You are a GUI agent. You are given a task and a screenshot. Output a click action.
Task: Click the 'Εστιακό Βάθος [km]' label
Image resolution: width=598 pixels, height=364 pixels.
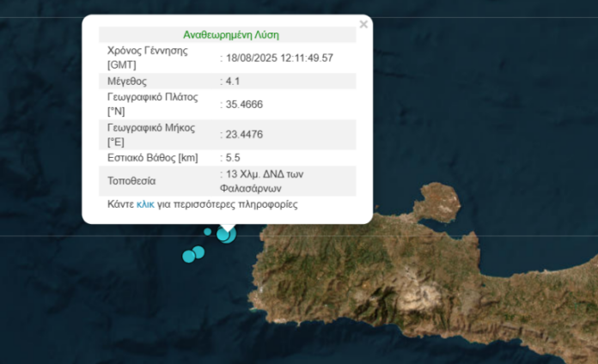pyautogui.click(x=153, y=158)
